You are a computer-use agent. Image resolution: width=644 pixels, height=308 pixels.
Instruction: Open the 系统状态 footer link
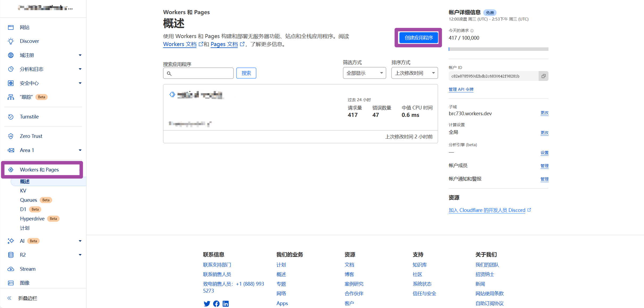coord(422,284)
